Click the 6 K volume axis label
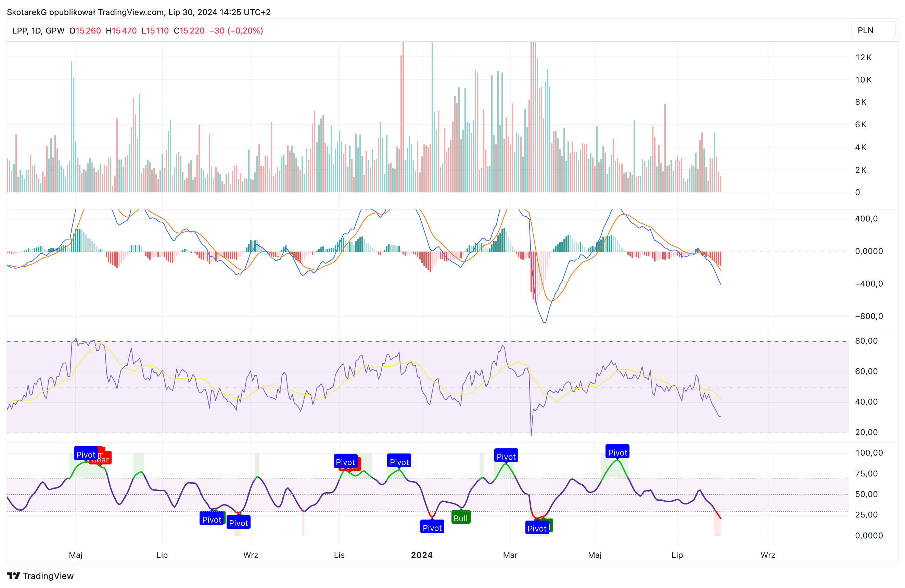This screenshot has width=905, height=588. click(861, 125)
